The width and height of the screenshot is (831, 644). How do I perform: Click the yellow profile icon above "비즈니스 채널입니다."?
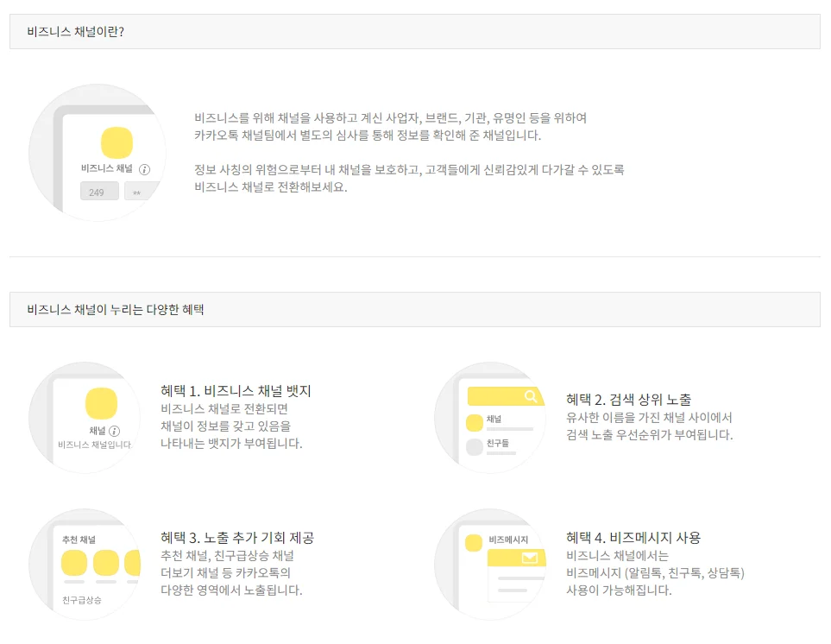click(101, 404)
